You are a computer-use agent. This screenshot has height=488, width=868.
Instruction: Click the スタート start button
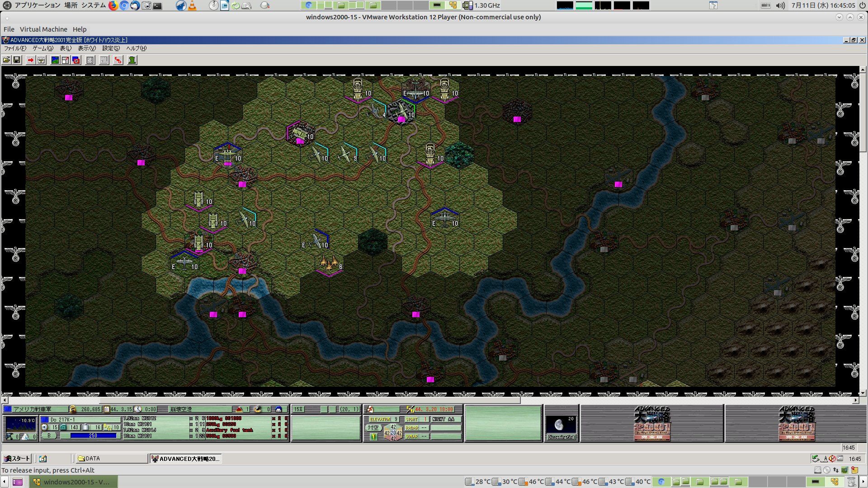(x=17, y=459)
